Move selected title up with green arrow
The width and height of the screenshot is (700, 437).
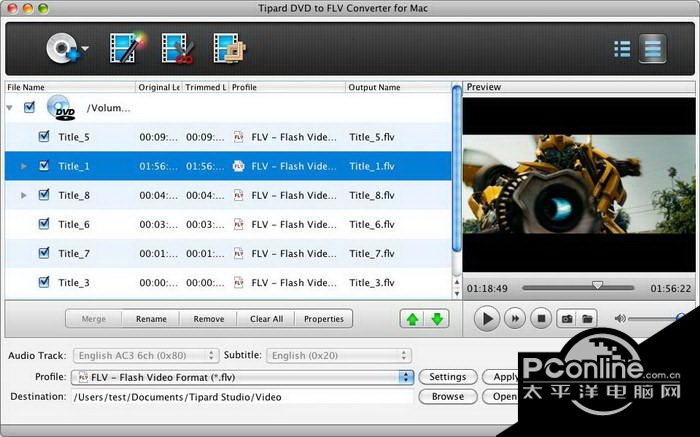pyautogui.click(x=412, y=319)
